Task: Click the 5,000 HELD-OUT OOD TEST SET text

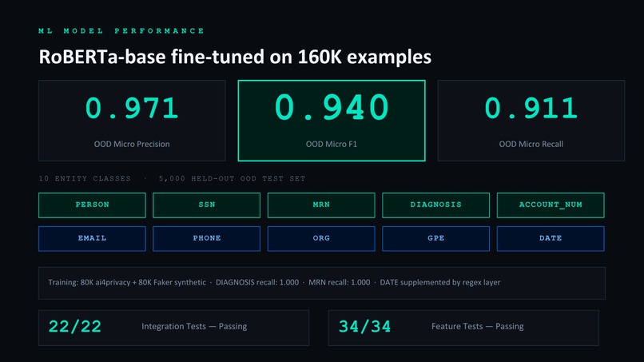Action: 232,179
